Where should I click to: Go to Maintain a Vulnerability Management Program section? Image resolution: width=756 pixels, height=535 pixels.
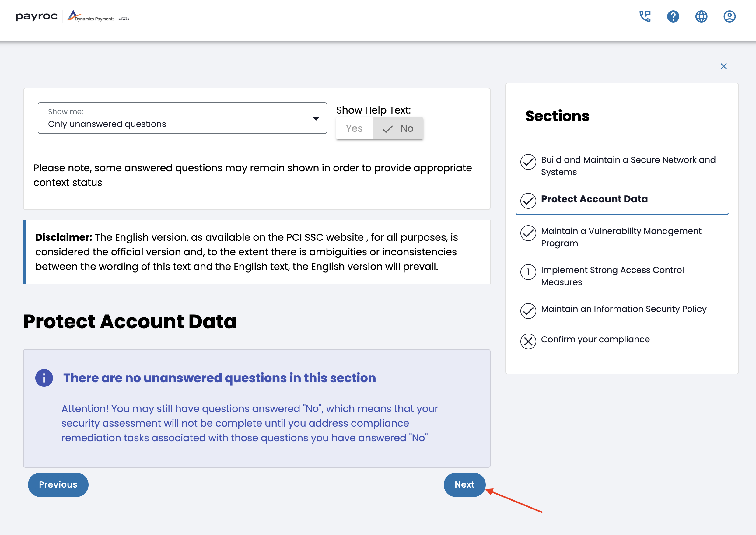click(621, 237)
